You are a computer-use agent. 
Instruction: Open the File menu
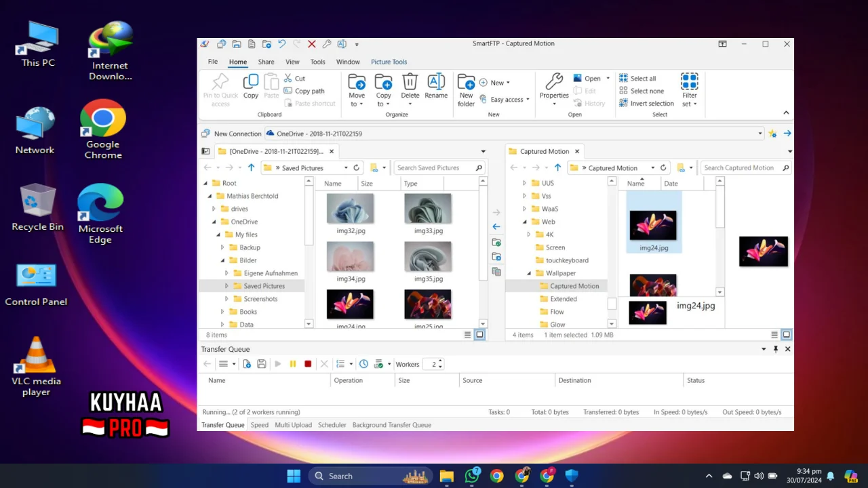click(213, 62)
